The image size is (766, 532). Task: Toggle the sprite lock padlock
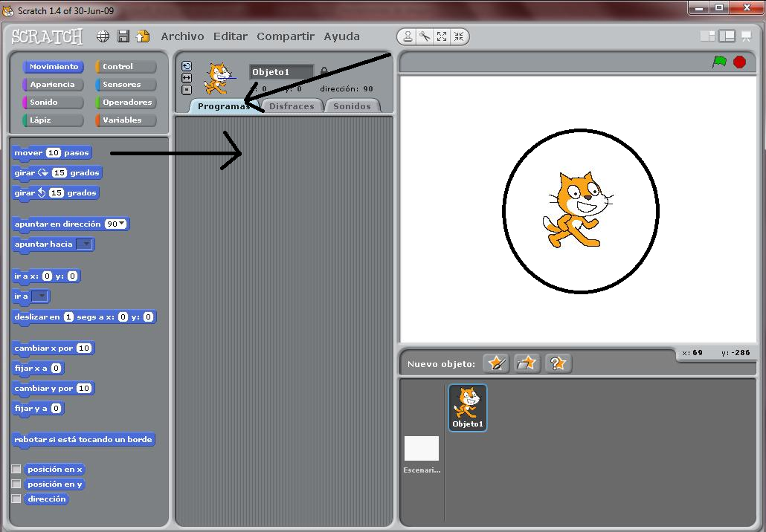(x=324, y=72)
